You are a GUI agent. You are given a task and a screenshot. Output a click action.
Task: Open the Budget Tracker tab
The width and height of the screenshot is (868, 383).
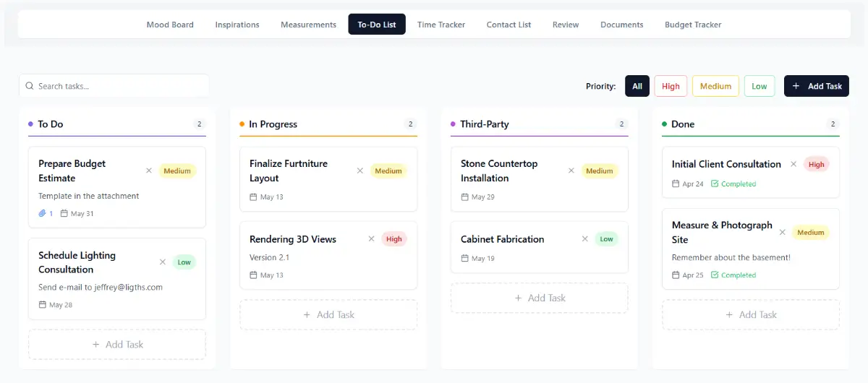pos(693,25)
